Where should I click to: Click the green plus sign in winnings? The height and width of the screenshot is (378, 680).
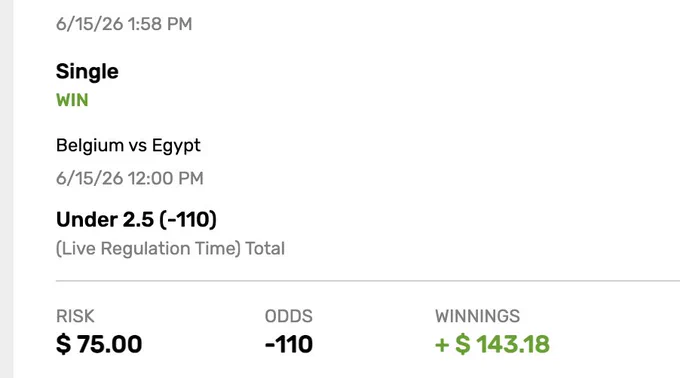click(442, 345)
